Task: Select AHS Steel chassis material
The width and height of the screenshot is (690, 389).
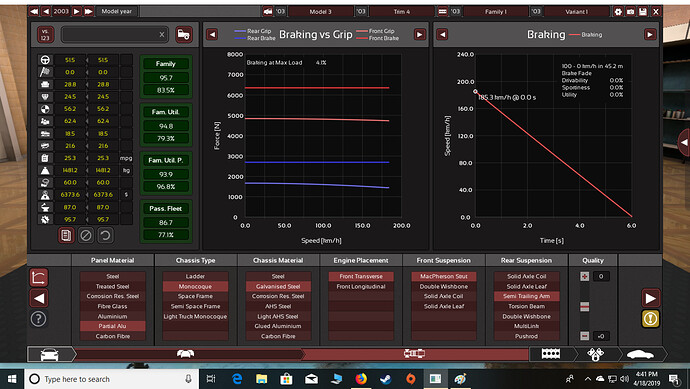Action: point(278,306)
